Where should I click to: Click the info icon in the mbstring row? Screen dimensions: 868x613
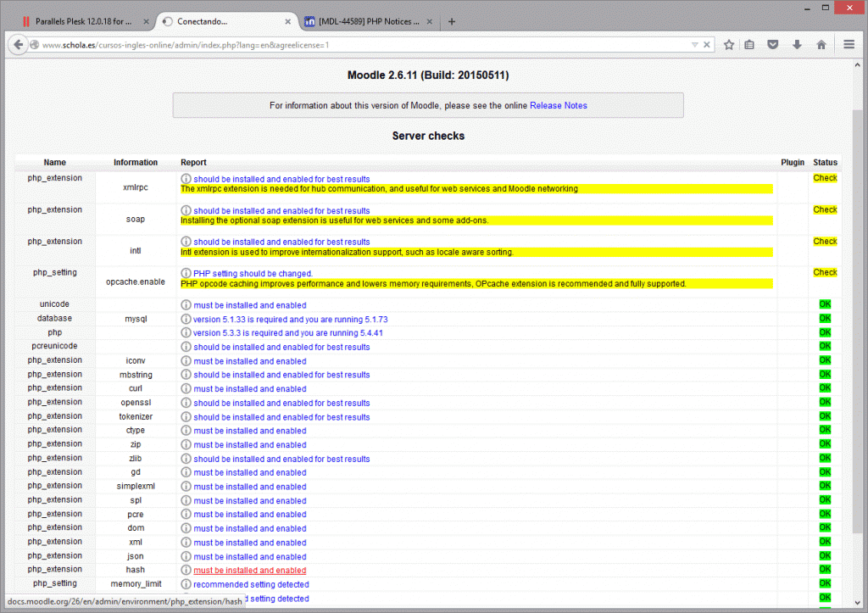pos(186,375)
